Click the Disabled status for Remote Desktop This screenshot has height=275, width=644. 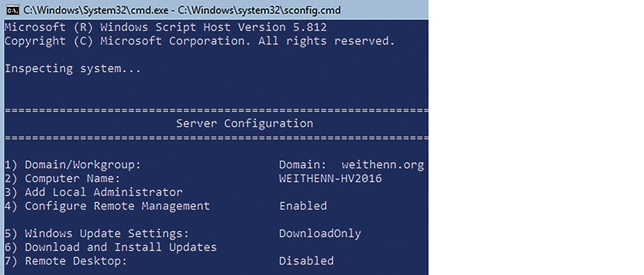coord(307,261)
